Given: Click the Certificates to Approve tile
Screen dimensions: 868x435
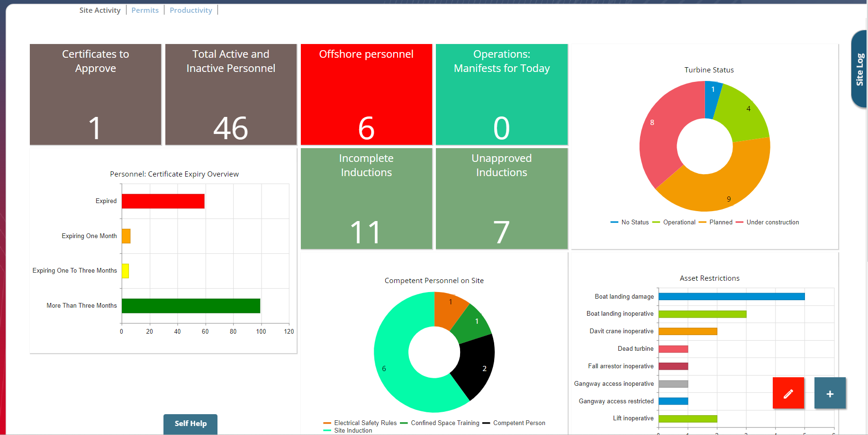Looking at the screenshot, I should click(95, 94).
